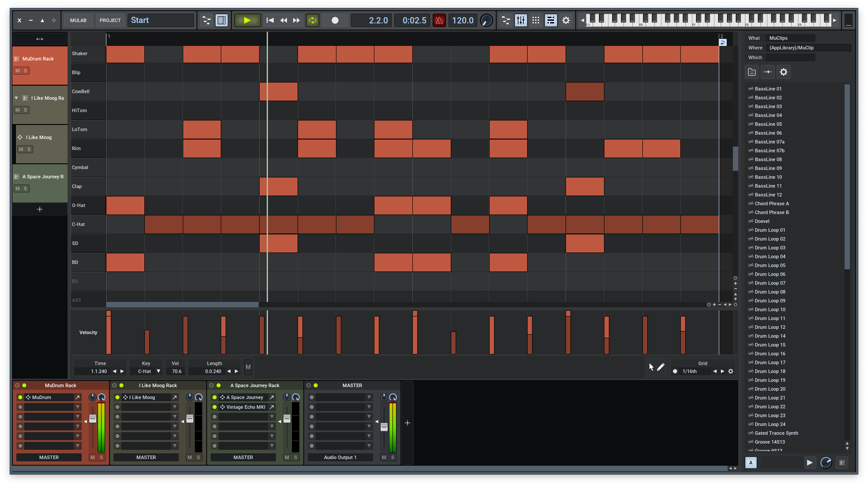Step grid value up with right arrow

coord(722,371)
